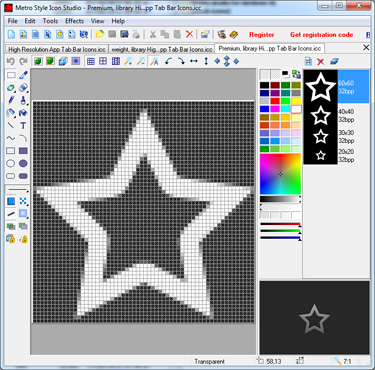This screenshot has width=375, height=370.
Task: Click the rainbow color spectrum picker
Action: (280, 174)
